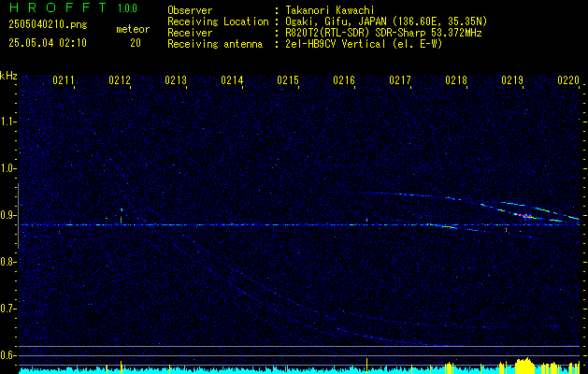The image size is (588, 374).
Task: Click the meteor count value 20
Action: coord(136,43)
